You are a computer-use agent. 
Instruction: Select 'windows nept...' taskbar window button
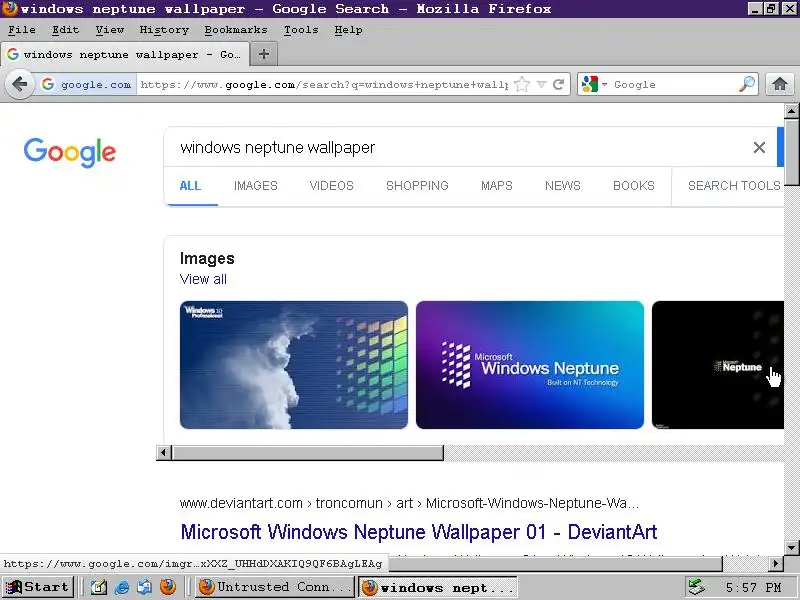[x=438, y=587]
